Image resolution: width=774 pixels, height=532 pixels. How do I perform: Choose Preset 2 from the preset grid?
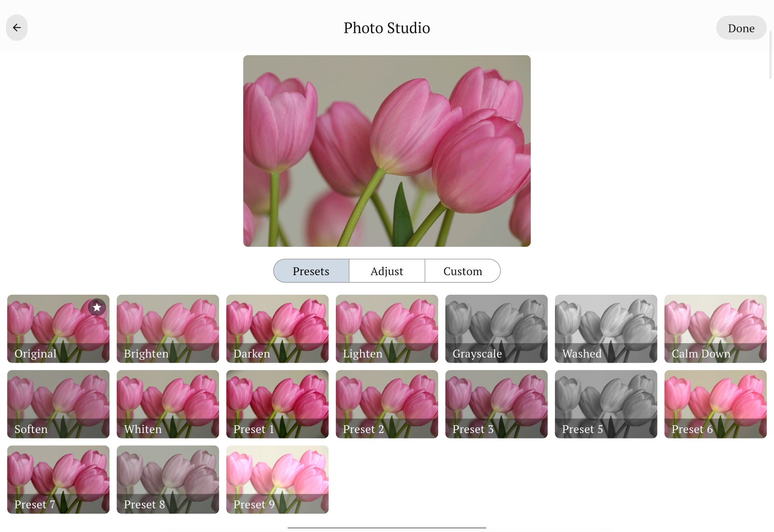(387, 404)
